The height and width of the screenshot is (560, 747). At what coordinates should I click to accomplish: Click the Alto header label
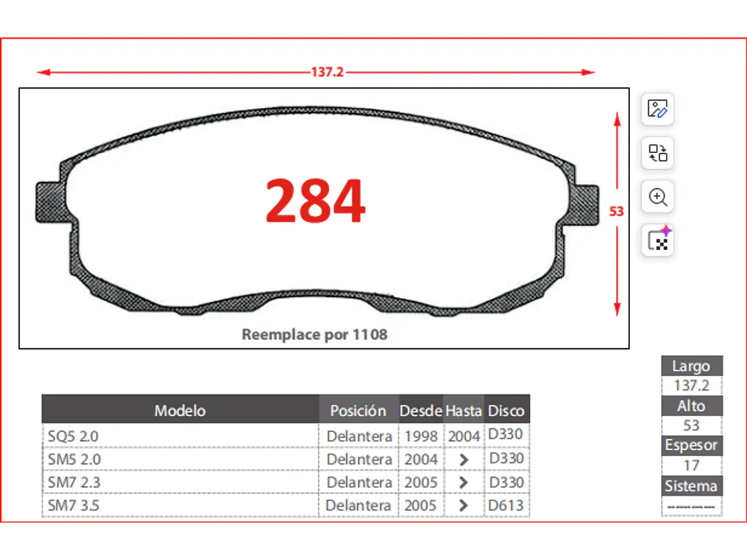coord(691,406)
